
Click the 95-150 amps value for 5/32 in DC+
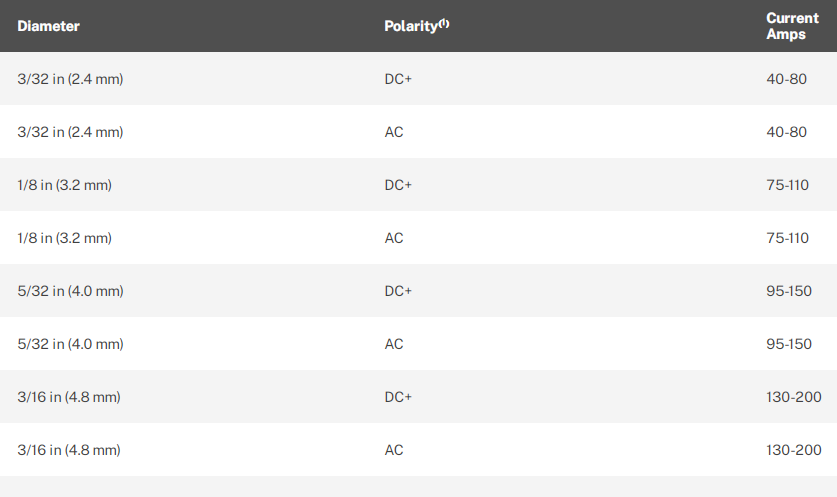click(x=789, y=291)
